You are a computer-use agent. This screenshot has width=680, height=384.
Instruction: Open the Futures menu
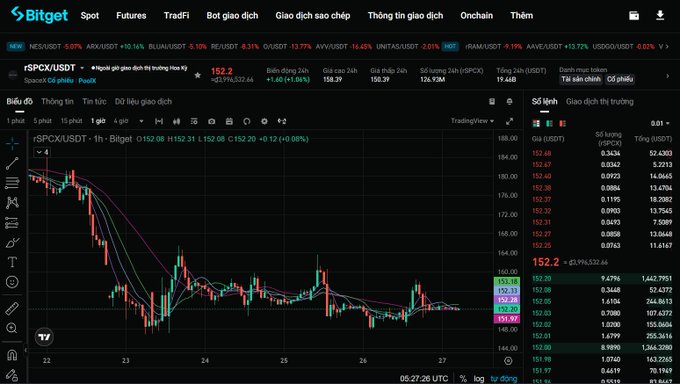click(131, 16)
